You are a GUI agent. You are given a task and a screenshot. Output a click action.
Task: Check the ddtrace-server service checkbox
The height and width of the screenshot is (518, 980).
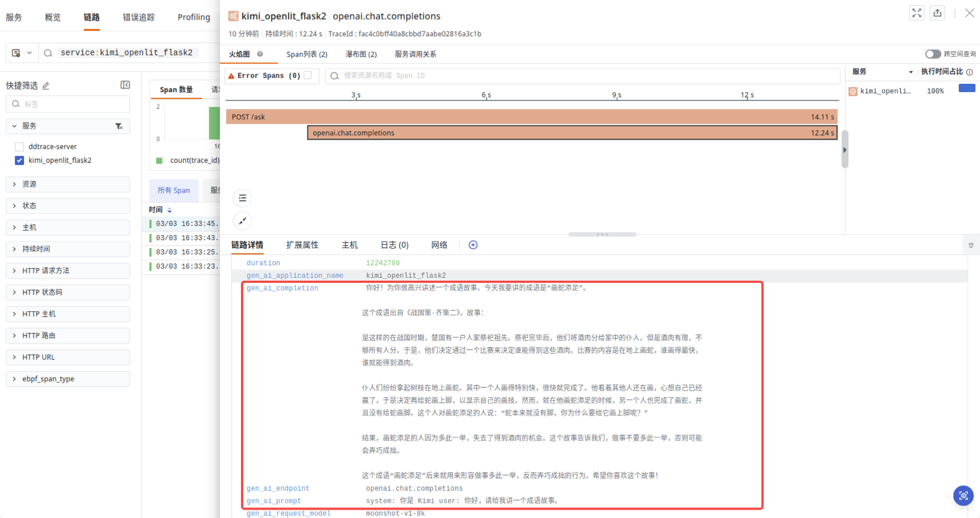pos(19,147)
